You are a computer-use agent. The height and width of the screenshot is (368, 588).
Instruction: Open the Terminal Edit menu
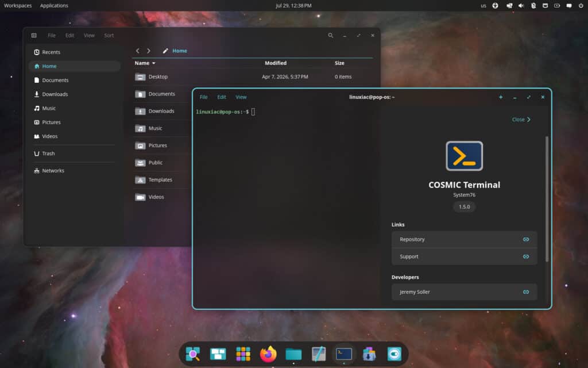pos(222,97)
